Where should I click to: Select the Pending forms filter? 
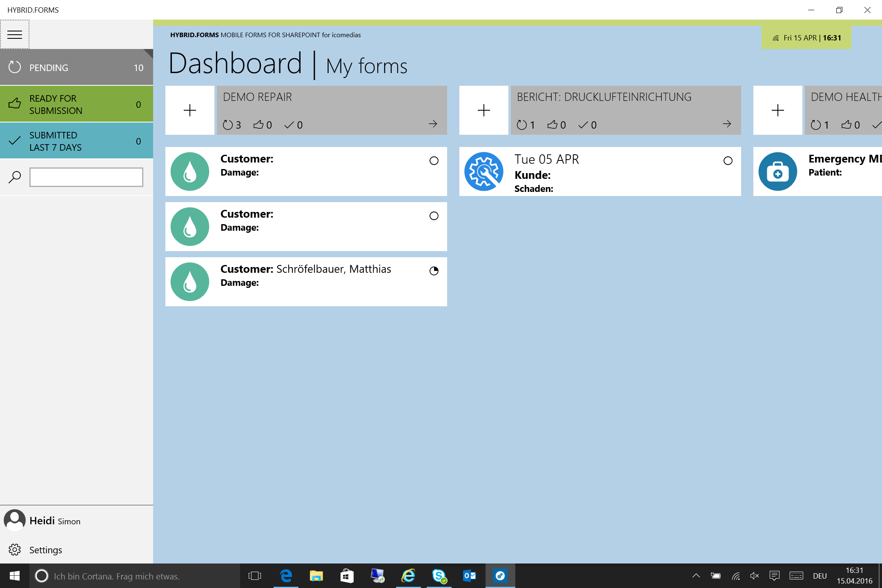point(76,67)
